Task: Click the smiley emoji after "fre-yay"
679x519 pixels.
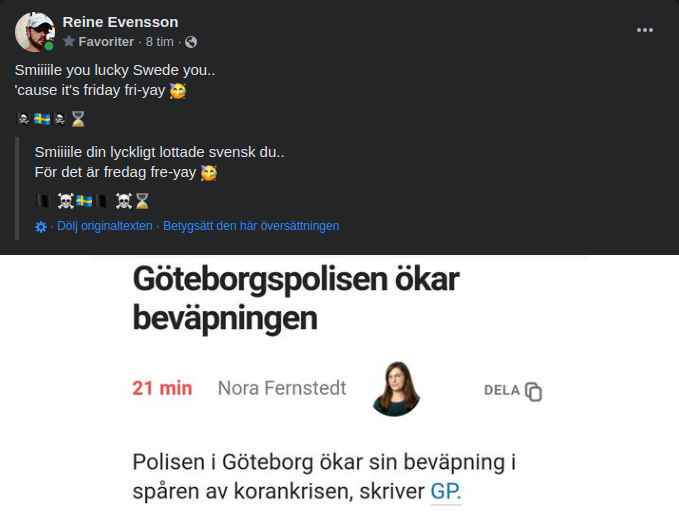Action: click(x=209, y=172)
